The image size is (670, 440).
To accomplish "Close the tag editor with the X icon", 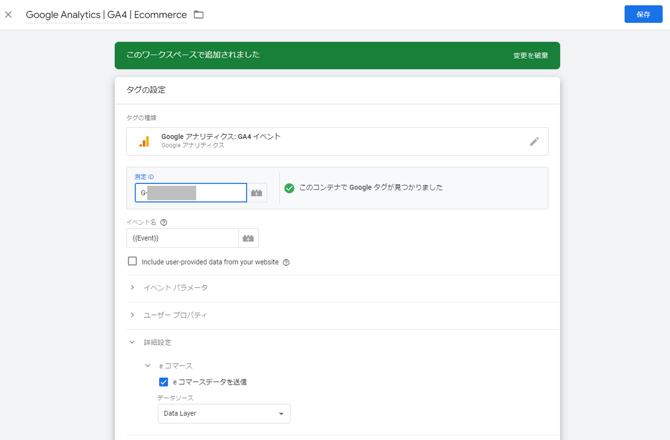I will 9,15.
